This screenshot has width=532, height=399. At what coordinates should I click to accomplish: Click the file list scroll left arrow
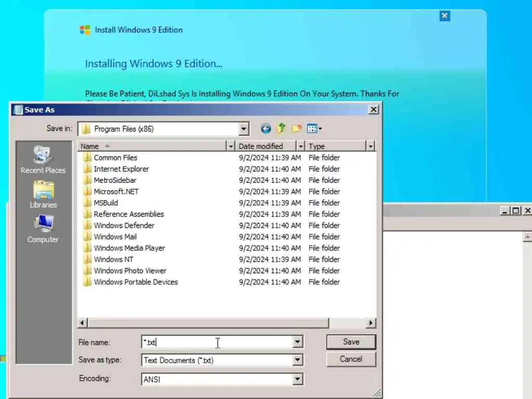click(x=82, y=323)
